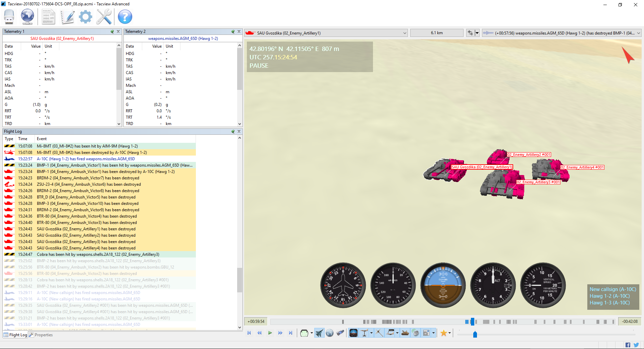Select the 15:24:24 ZSU-23-4 destroyed event
This screenshot has width=644, height=349.
click(100, 184)
